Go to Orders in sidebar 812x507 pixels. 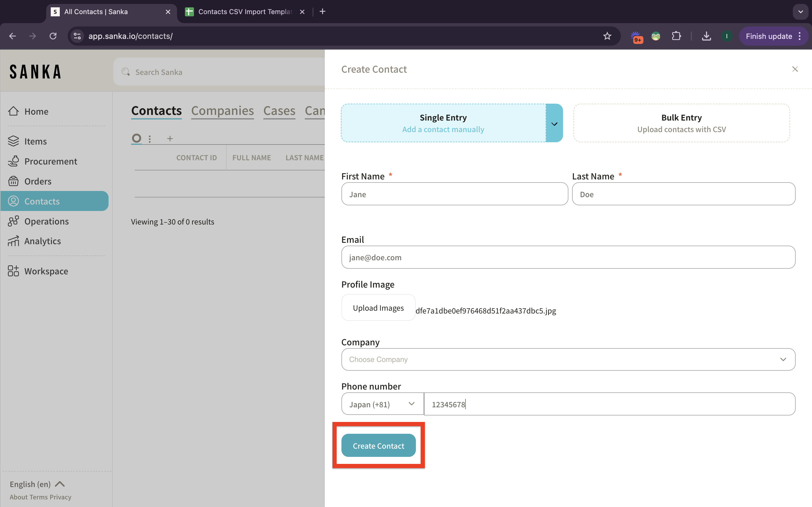click(x=37, y=181)
